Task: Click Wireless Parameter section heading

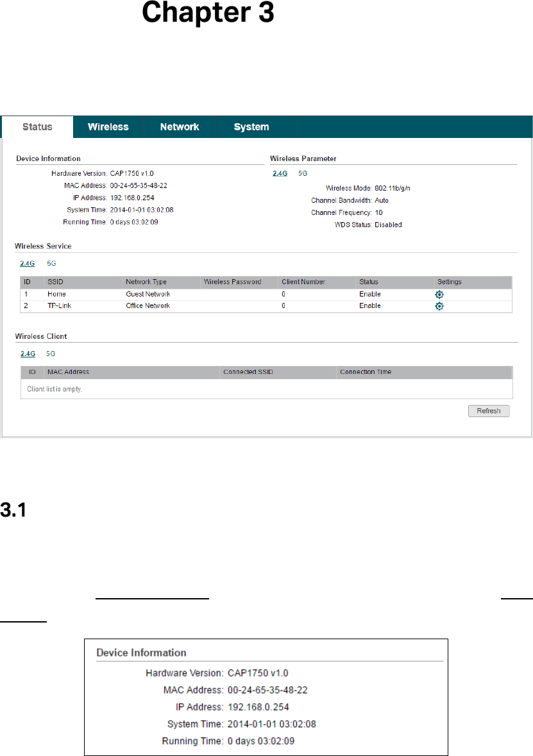Action: (x=303, y=158)
